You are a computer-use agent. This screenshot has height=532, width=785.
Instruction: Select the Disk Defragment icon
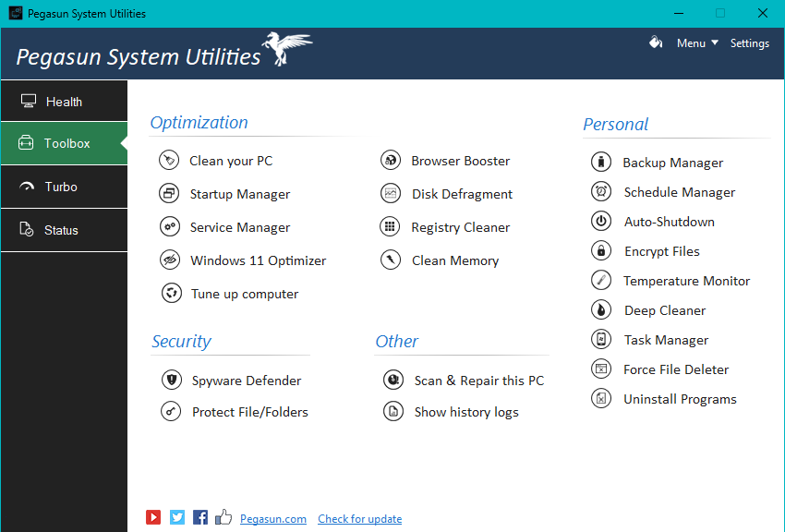[391, 194]
